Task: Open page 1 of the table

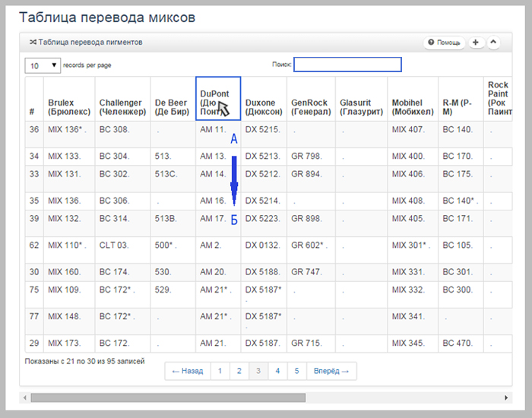Action: 220,371
